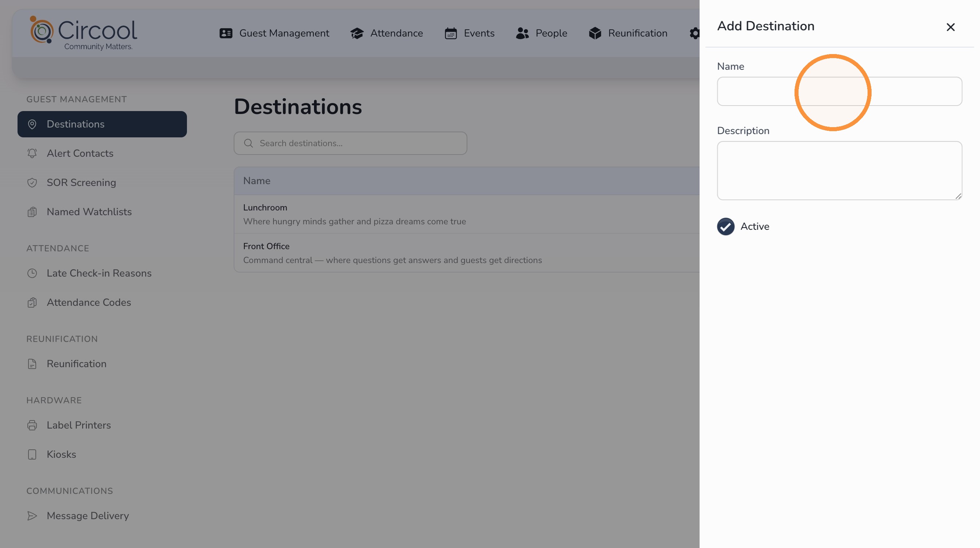Click the Reunification box icon

[595, 34]
